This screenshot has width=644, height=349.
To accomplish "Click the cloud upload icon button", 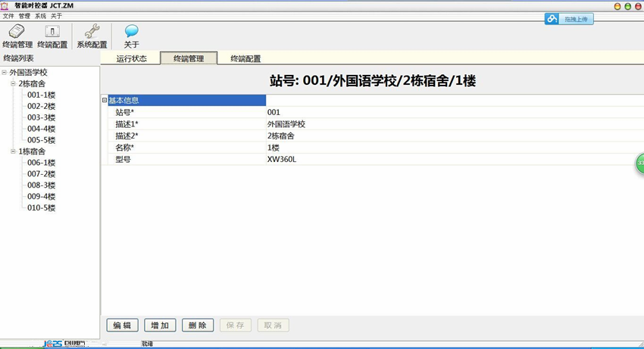I will click(553, 19).
